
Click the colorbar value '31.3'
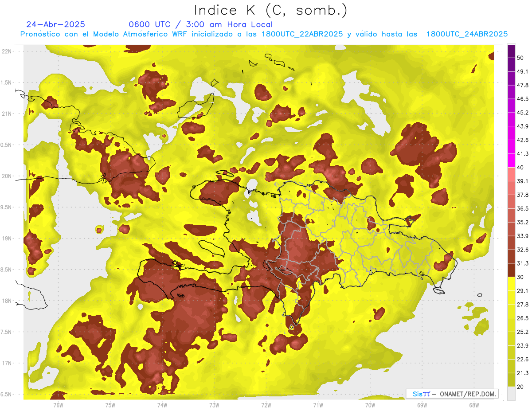click(522, 263)
